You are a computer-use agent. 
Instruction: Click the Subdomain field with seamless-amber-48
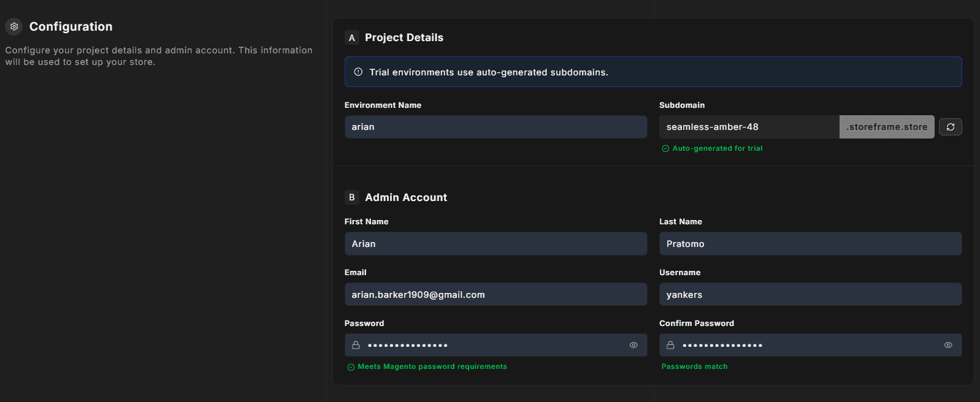[749, 127]
